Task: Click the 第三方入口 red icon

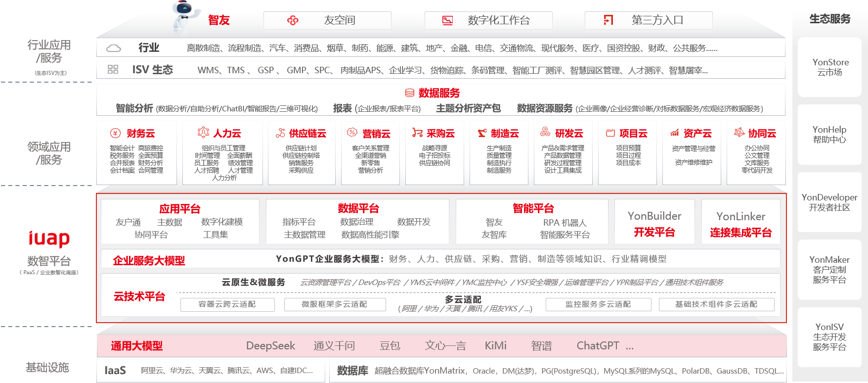Action: (x=608, y=20)
